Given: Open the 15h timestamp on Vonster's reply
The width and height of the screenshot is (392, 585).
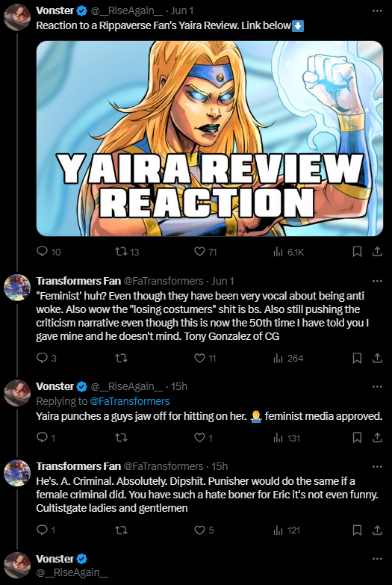Looking at the screenshot, I should (179, 386).
